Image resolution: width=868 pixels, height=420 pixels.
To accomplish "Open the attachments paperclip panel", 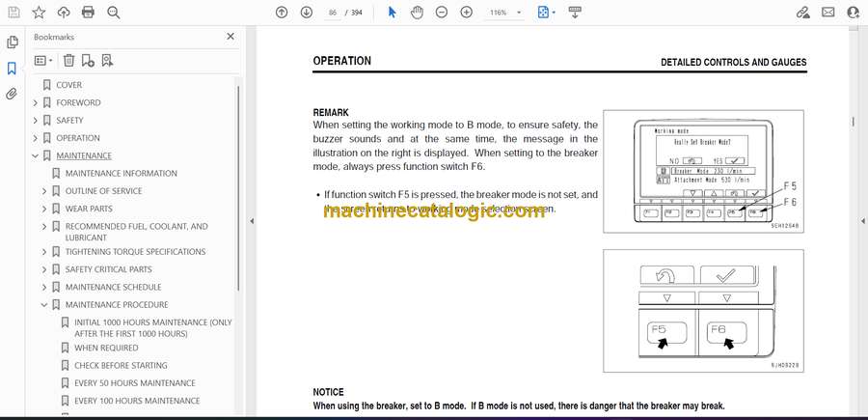I will click(x=12, y=94).
